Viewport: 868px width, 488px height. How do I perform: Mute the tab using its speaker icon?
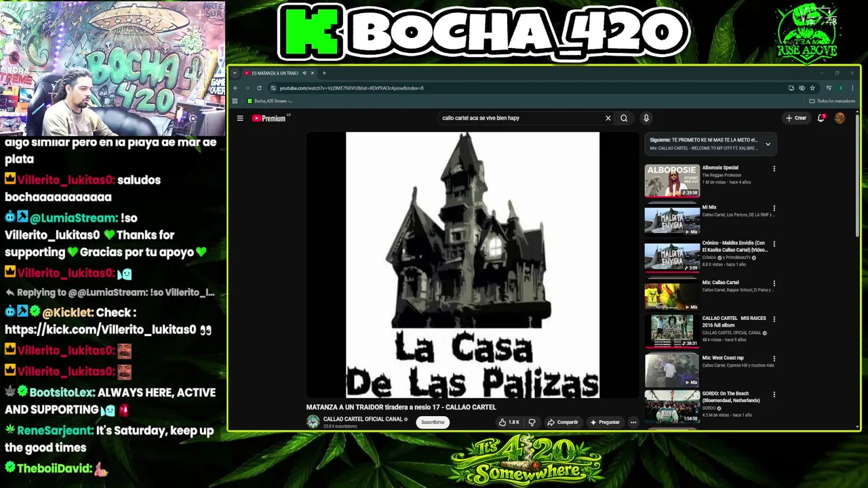pos(304,73)
